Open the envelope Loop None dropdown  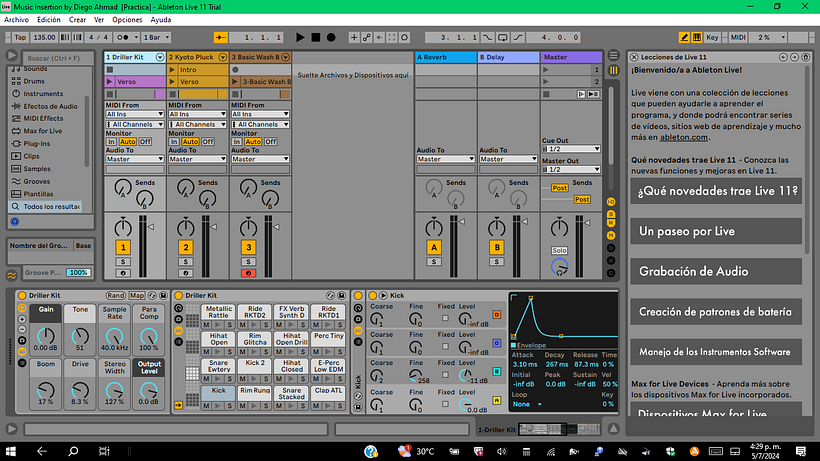(x=527, y=404)
